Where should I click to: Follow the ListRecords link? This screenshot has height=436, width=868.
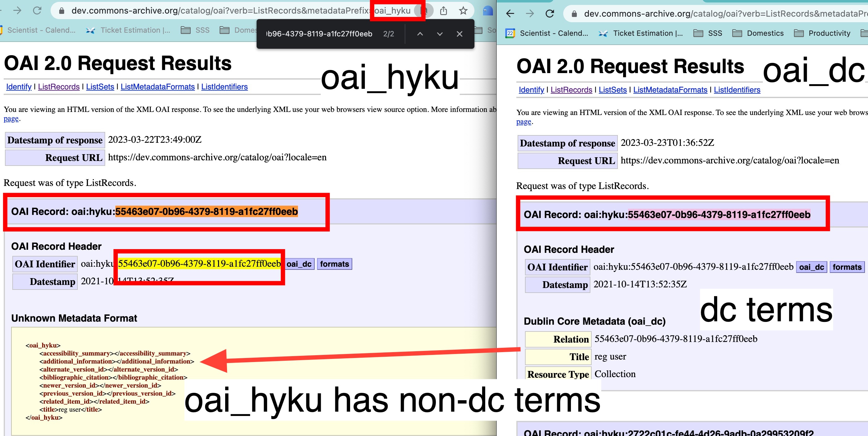click(x=59, y=87)
